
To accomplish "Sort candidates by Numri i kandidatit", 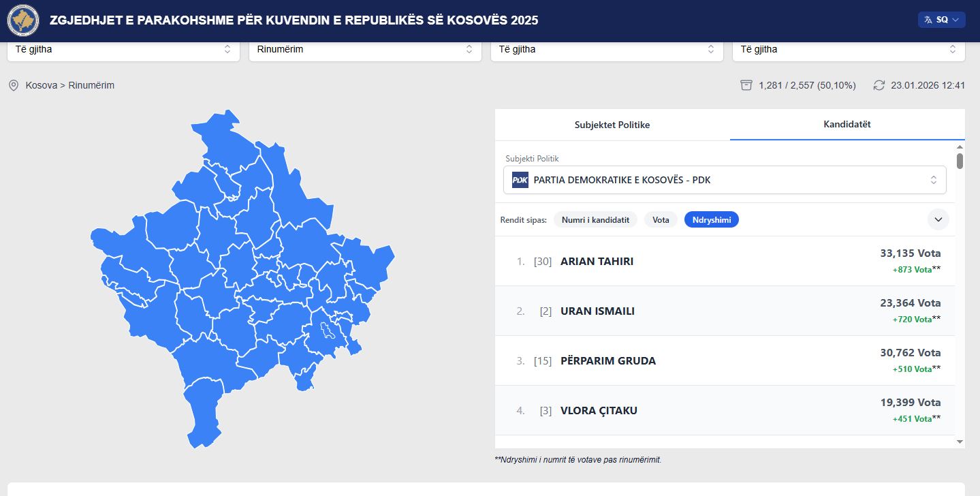I will click(x=595, y=220).
